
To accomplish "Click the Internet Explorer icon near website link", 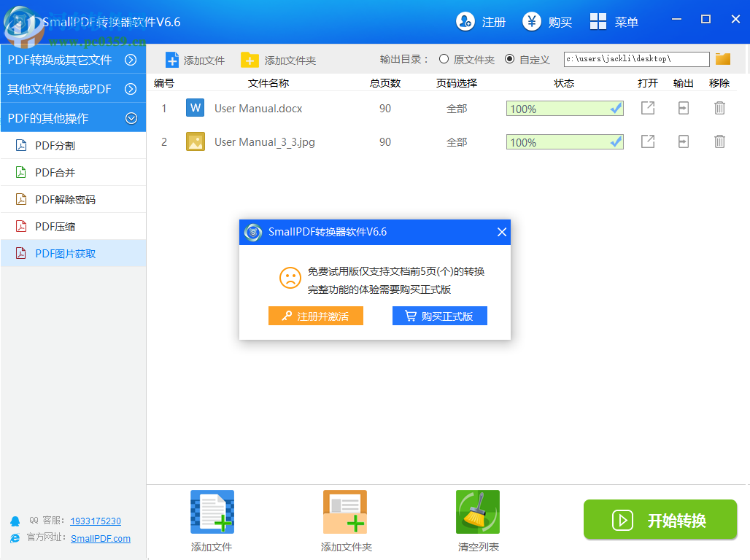I will (15, 538).
